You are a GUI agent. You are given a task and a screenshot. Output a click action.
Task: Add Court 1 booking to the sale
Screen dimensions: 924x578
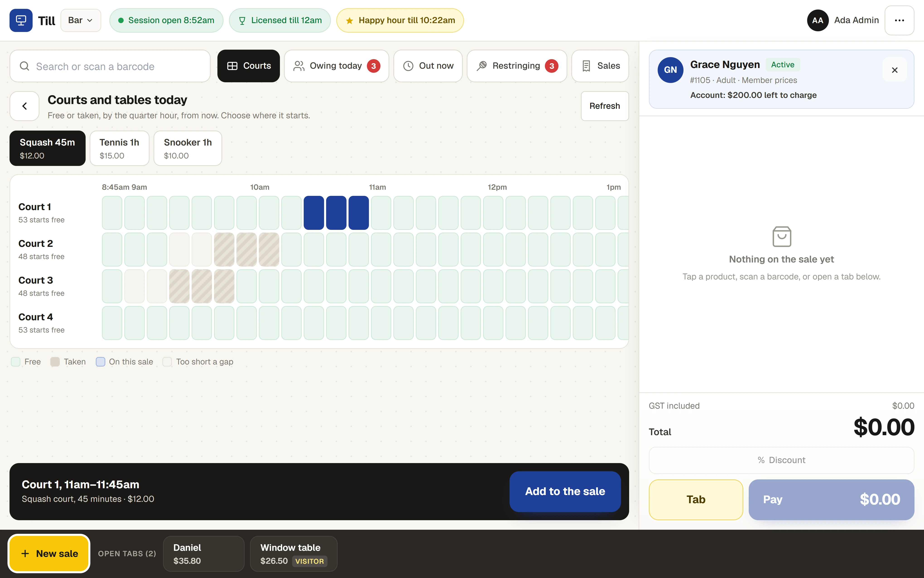click(565, 491)
